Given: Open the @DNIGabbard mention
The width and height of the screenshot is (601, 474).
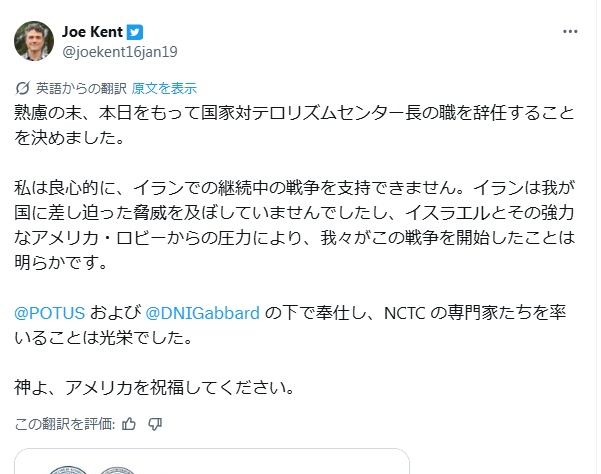Looking at the screenshot, I should 203,312.
